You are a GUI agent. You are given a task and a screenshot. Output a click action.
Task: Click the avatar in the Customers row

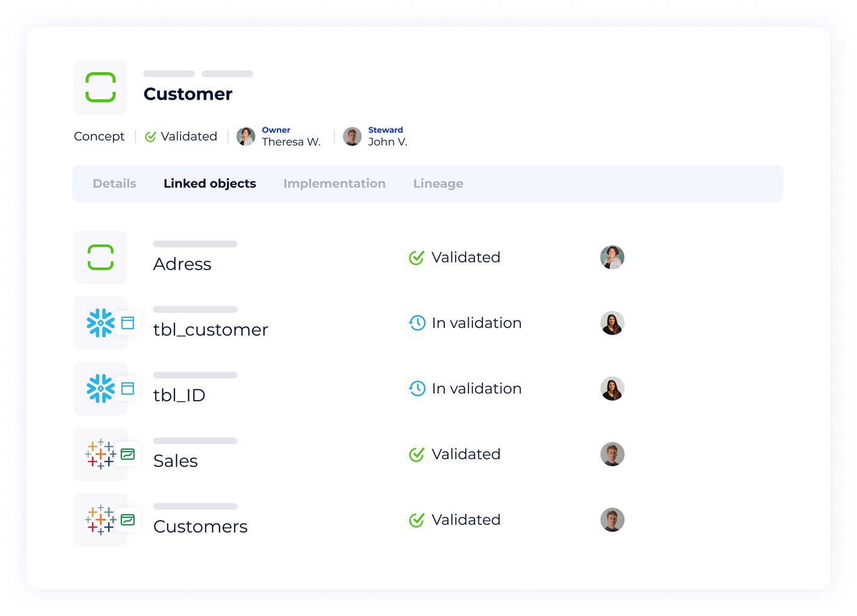tap(612, 520)
